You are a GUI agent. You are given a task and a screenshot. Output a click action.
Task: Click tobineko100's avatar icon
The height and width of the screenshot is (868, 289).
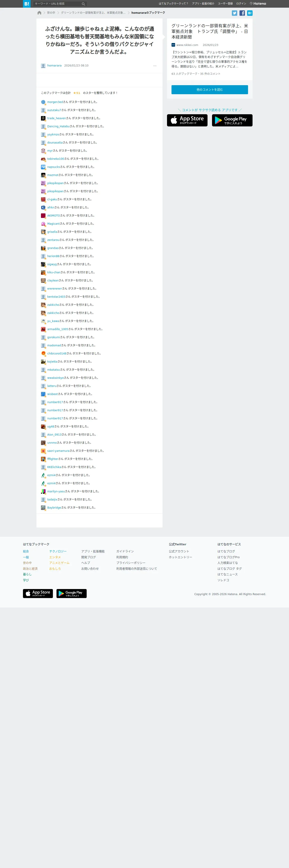[43, 159]
